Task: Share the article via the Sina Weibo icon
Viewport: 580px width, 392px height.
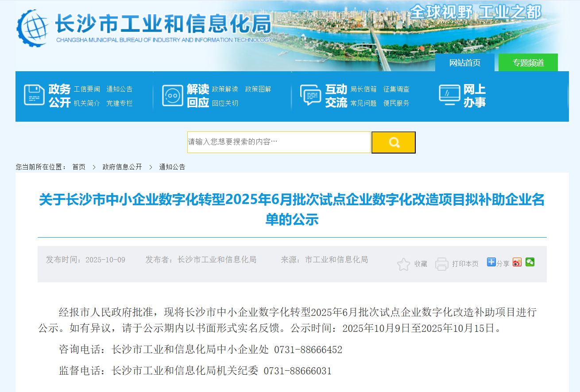Action: tap(517, 262)
